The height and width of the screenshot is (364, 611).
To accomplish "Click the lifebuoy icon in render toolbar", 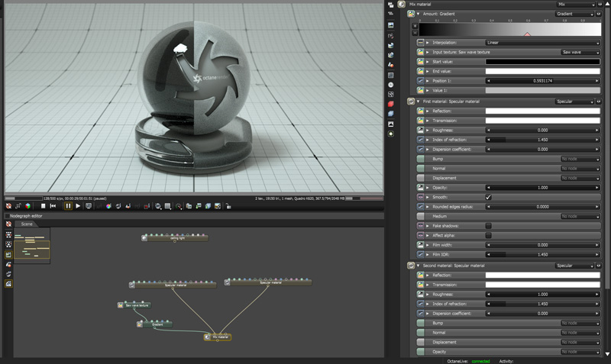I will point(8,206).
